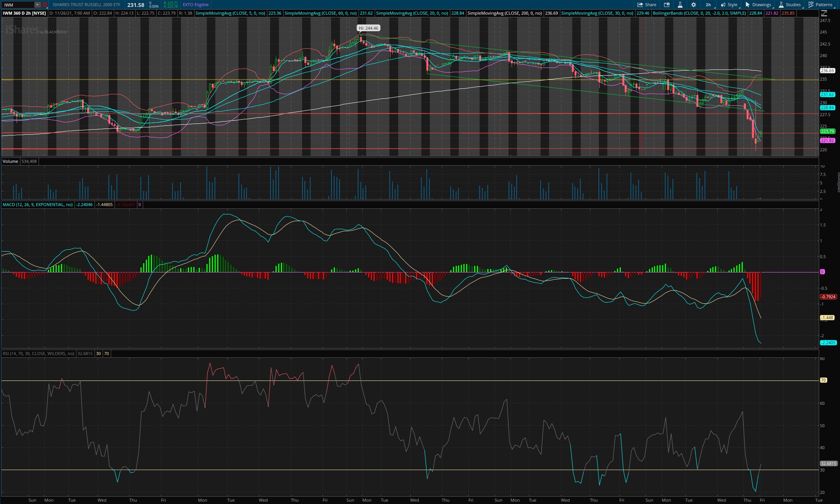Open the Drawings tools menu
Screen dimensions: 840x504
(x=758, y=5)
